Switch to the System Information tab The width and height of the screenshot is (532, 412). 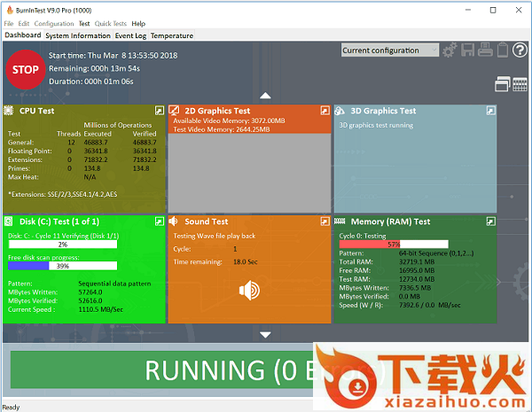[x=77, y=36]
